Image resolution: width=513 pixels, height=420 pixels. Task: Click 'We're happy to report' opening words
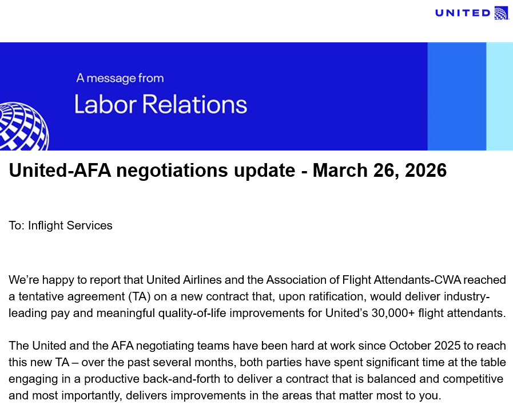[66, 280]
